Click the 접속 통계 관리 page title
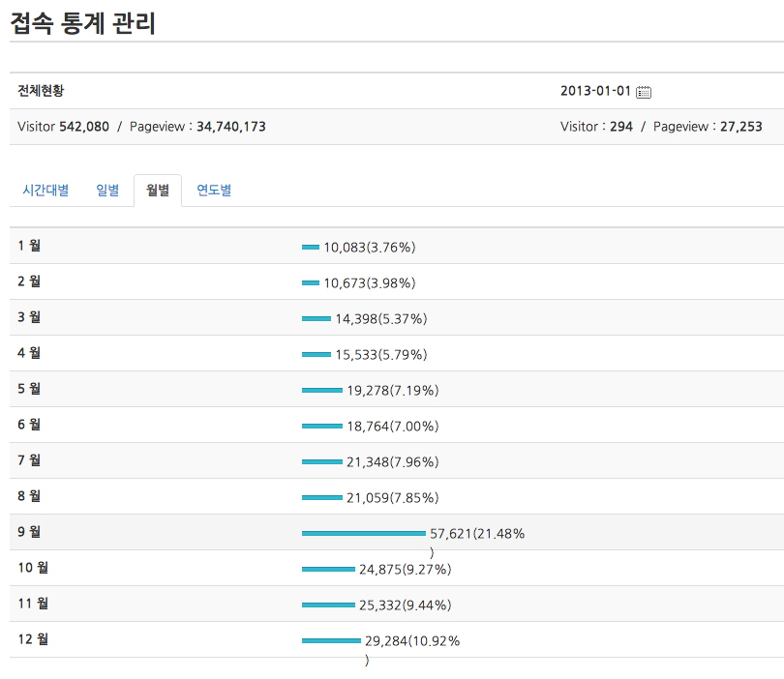The image size is (784, 679). pyautogui.click(x=83, y=22)
